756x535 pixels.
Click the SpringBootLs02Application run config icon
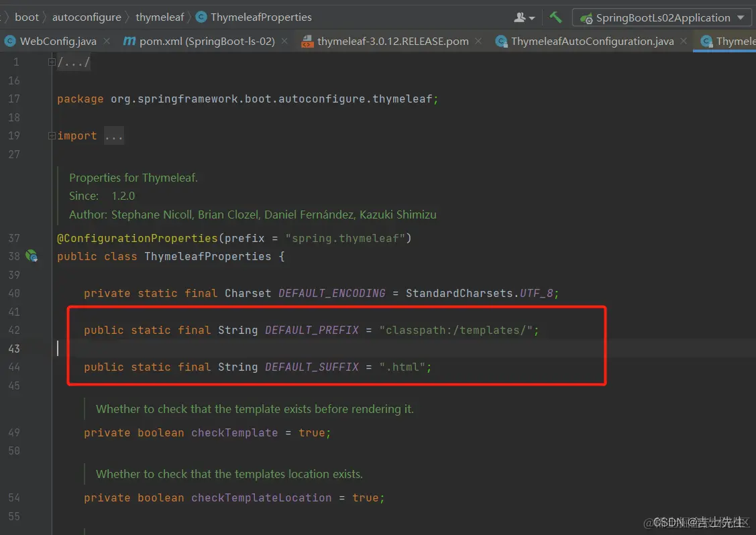point(586,18)
